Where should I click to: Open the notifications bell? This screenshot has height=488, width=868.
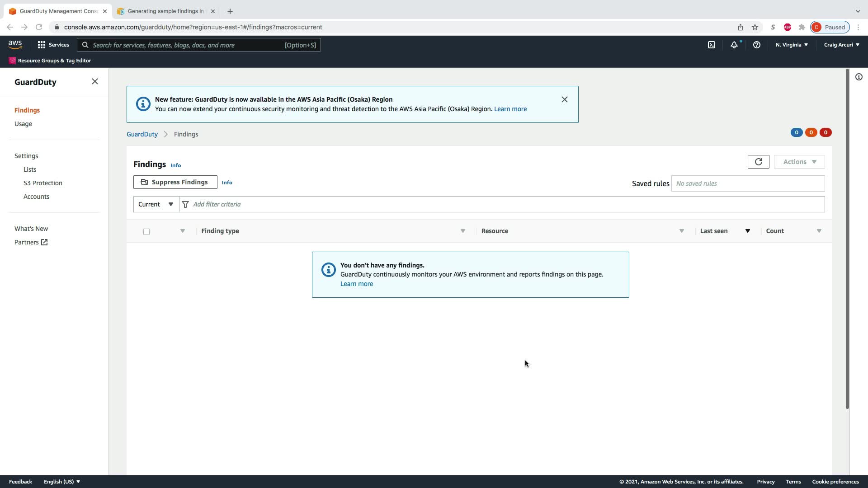pyautogui.click(x=734, y=45)
